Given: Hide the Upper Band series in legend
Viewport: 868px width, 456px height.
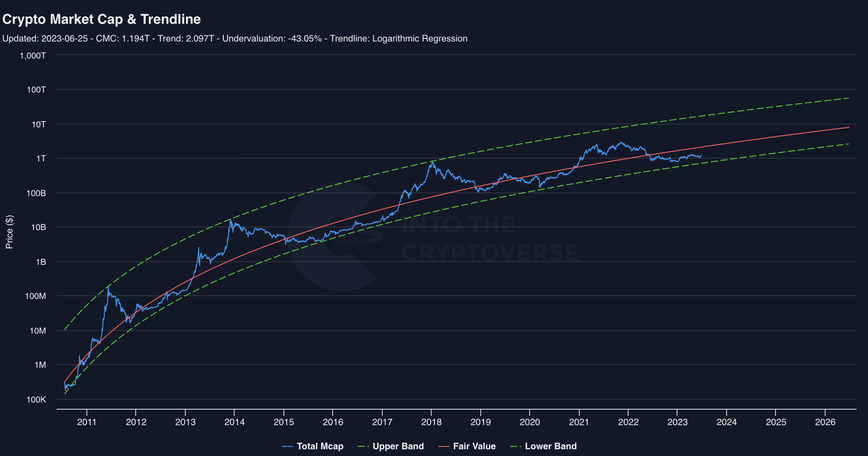Looking at the screenshot, I should click(x=398, y=446).
